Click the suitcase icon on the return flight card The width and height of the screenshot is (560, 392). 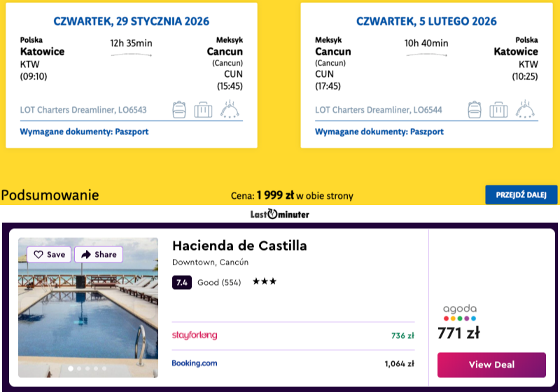[x=498, y=110]
